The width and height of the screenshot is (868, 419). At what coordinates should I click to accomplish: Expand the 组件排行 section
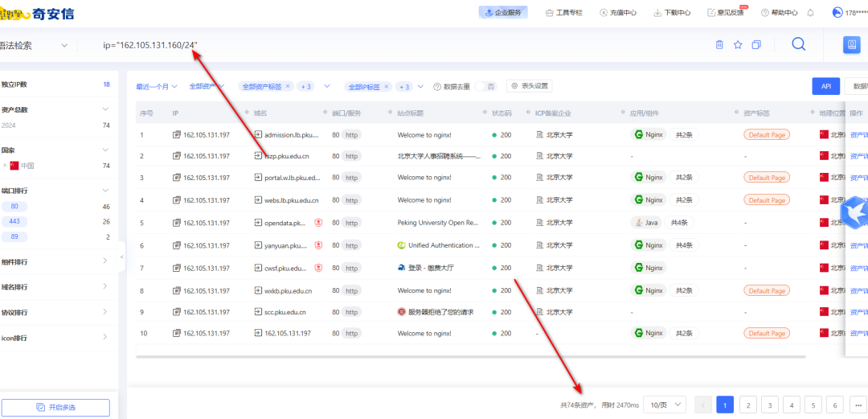pos(105,261)
